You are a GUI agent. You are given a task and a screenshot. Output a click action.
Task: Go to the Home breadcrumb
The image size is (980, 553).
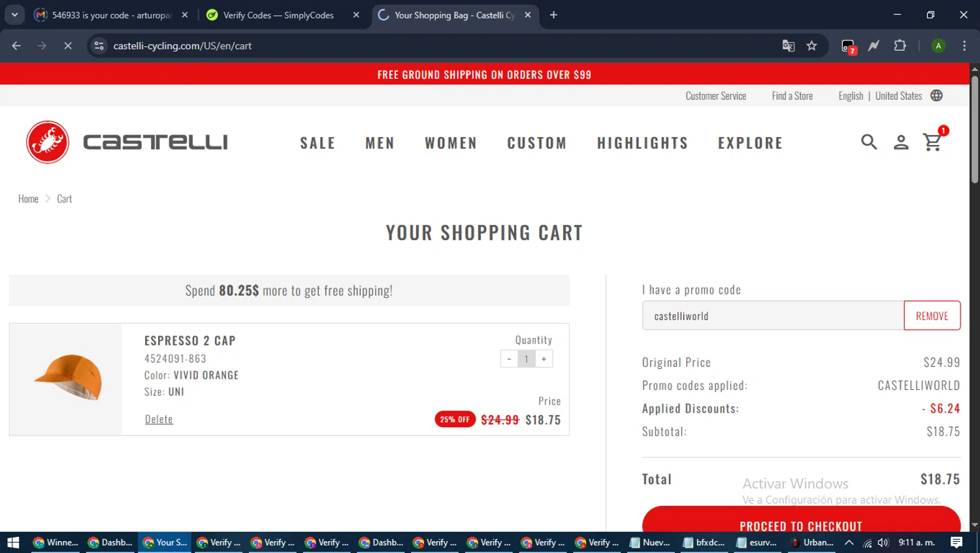28,198
